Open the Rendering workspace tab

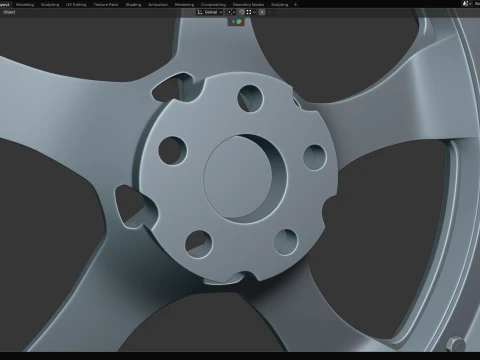(x=184, y=5)
